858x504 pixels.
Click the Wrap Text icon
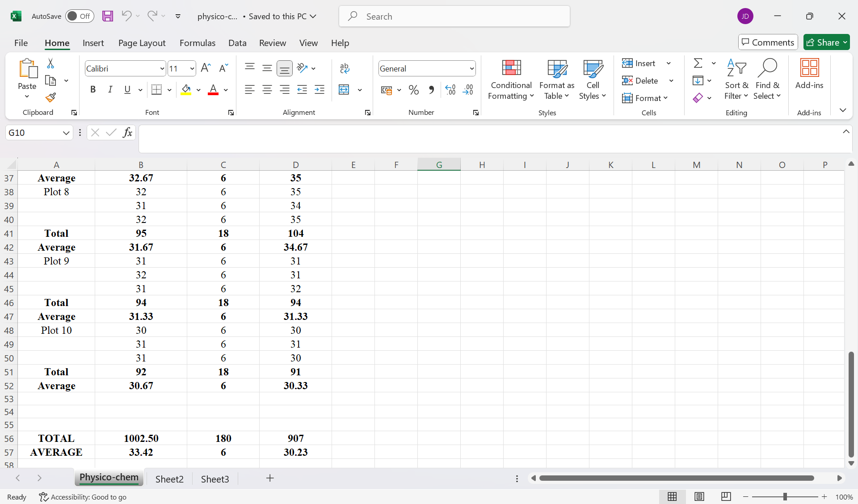345,68
